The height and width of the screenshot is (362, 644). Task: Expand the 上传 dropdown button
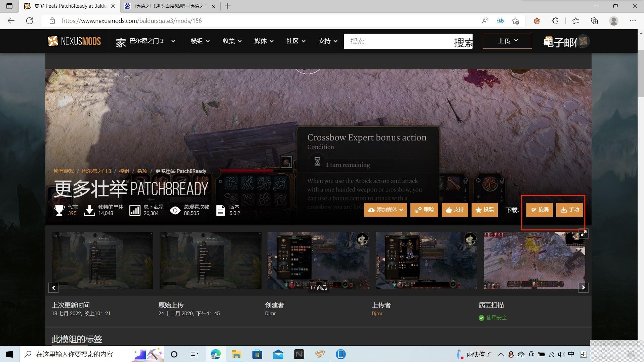507,41
